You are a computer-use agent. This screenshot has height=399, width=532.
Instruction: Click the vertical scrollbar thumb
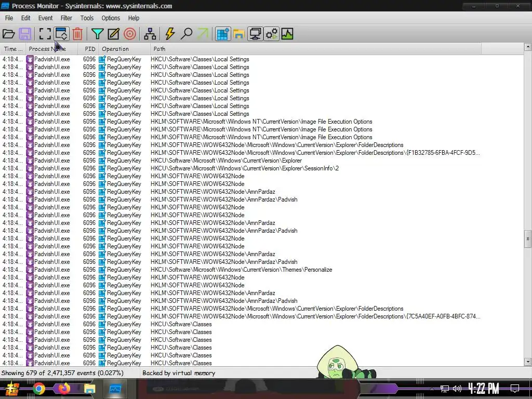528,239
